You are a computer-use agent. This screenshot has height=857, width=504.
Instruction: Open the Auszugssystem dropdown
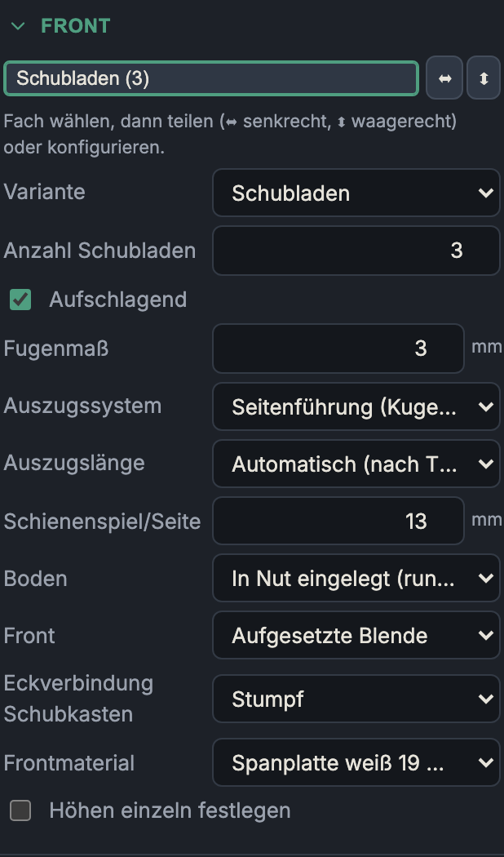click(356, 406)
